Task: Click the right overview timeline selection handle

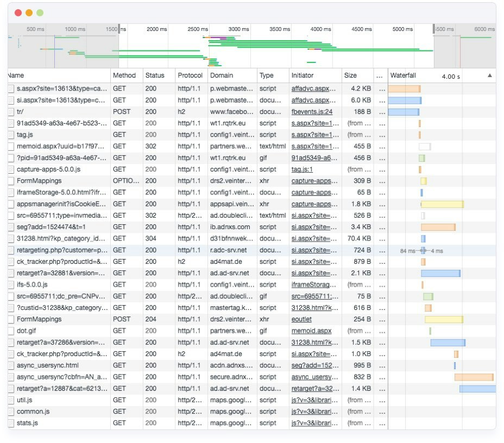Action: [x=434, y=29]
